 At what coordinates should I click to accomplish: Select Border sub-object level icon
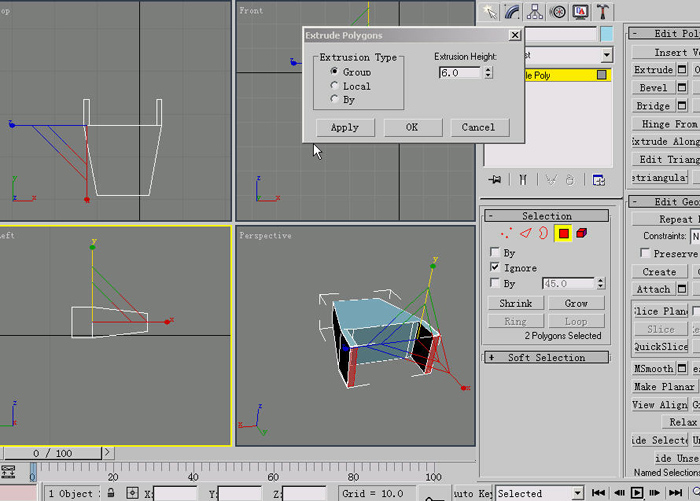tap(543, 233)
